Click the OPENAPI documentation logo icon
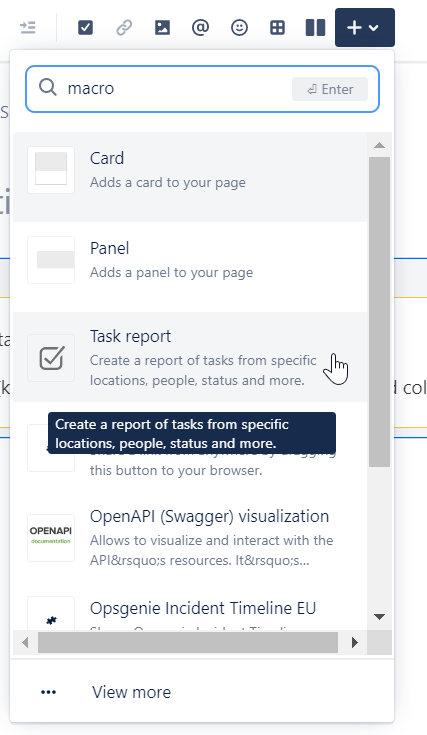This screenshot has height=735, width=427. pos(51,538)
